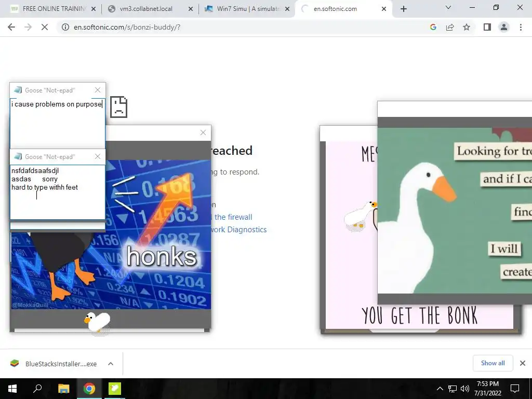Expand the BlueStacksInstaller download options chevron

pos(111,364)
